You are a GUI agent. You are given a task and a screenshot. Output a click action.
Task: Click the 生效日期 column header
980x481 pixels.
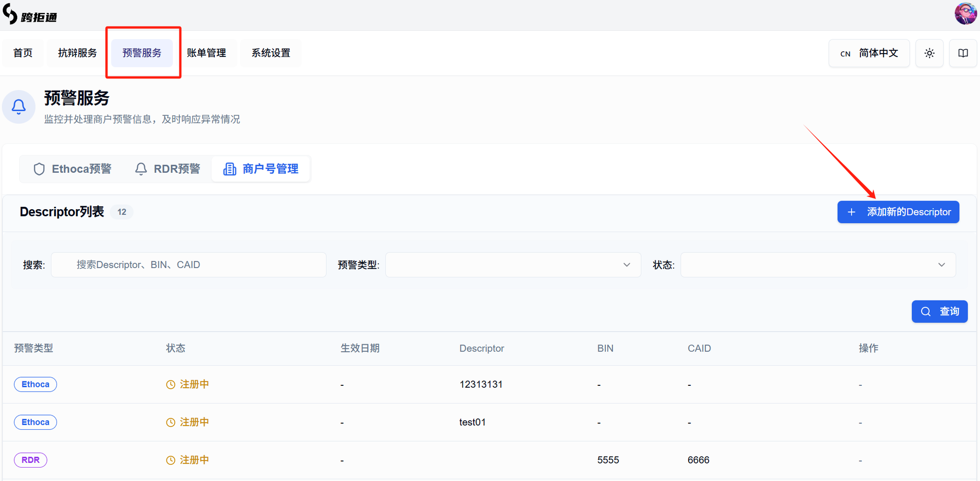(x=360, y=348)
